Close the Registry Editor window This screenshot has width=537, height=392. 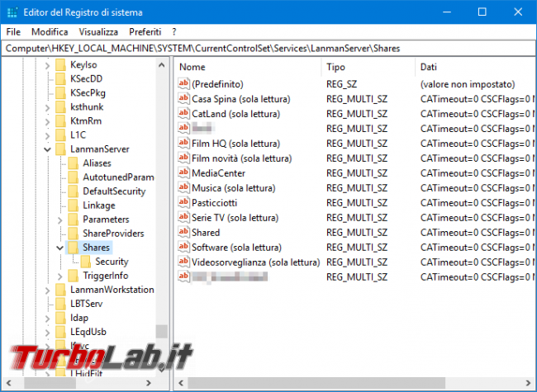click(518, 12)
